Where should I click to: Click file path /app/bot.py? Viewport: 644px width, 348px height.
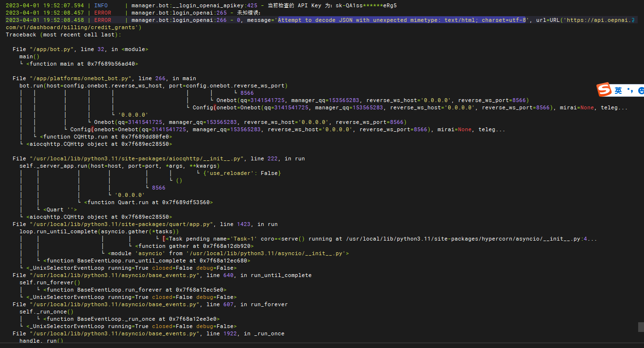point(51,49)
